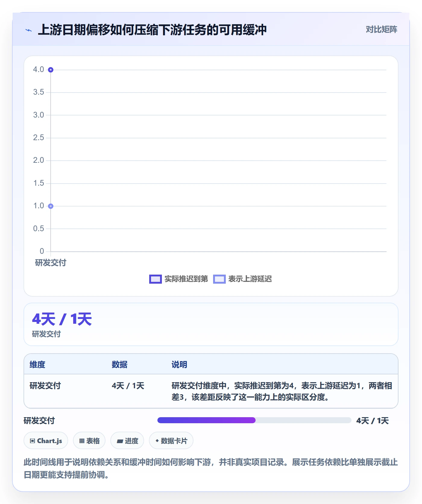Select the 进度 tag chip
This screenshot has height=504, width=422.
pos(127,441)
